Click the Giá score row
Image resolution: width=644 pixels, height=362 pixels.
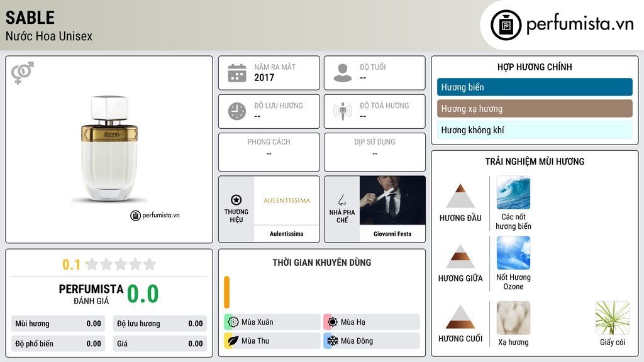(x=160, y=344)
